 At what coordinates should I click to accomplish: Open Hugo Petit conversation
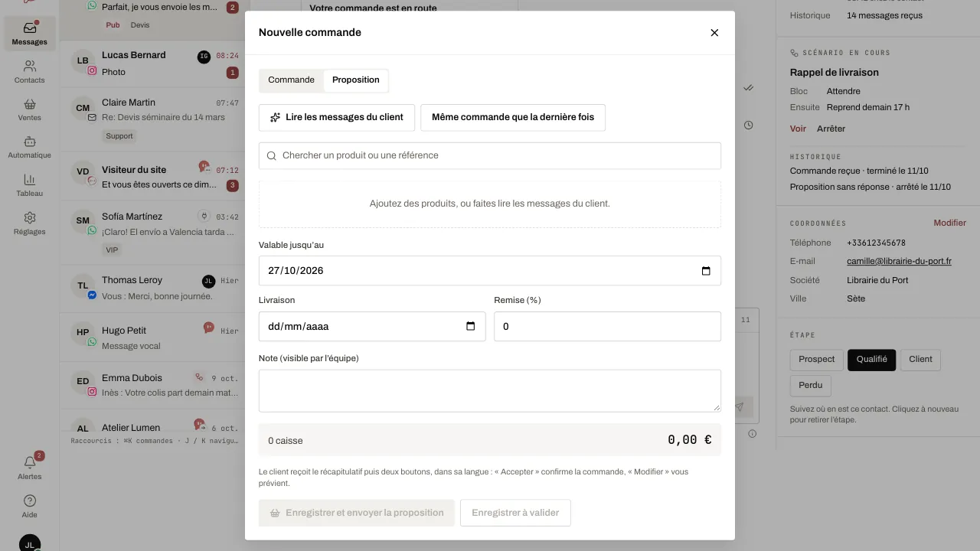(152, 337)
